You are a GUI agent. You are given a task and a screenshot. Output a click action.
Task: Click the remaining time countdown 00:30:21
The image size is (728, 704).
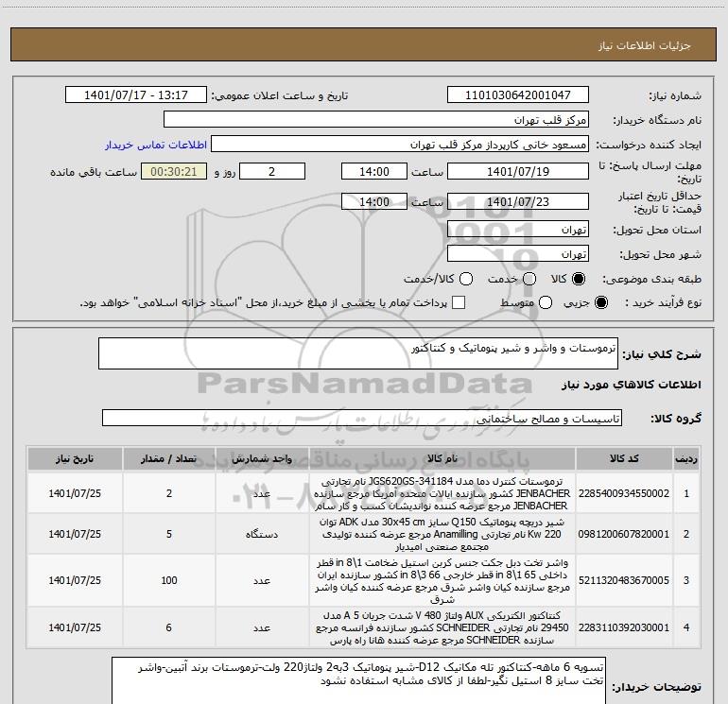(x=174, y=171)
